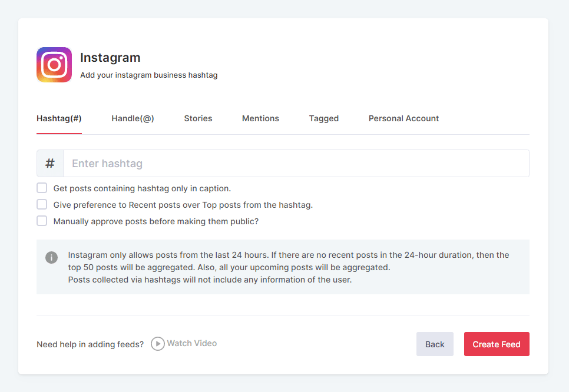Screen dimensions: 569x392
Task: Click the Back button
Action: click(435, 344)
